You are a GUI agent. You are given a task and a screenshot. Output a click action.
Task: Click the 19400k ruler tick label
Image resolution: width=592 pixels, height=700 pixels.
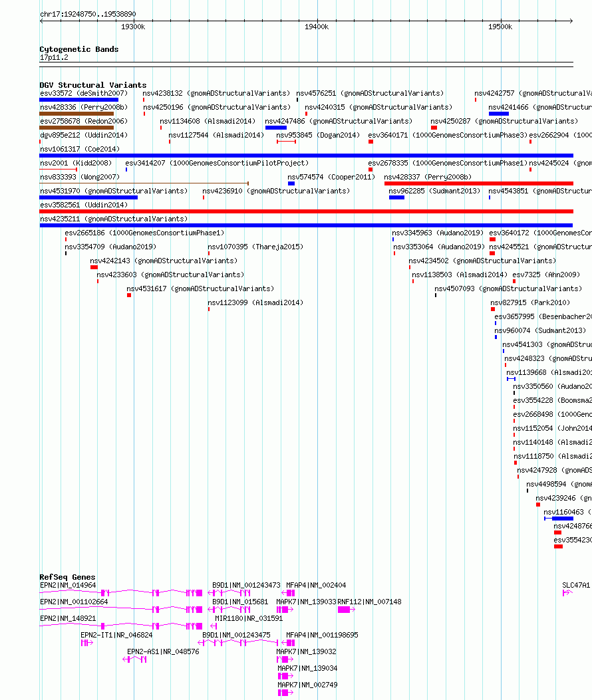(317, 27)
